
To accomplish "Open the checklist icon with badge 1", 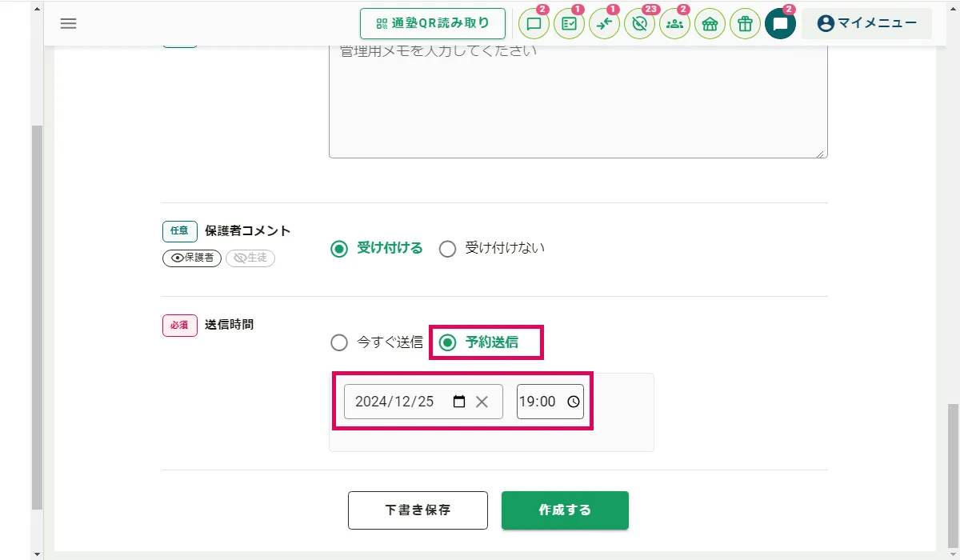I will point(569,24).
